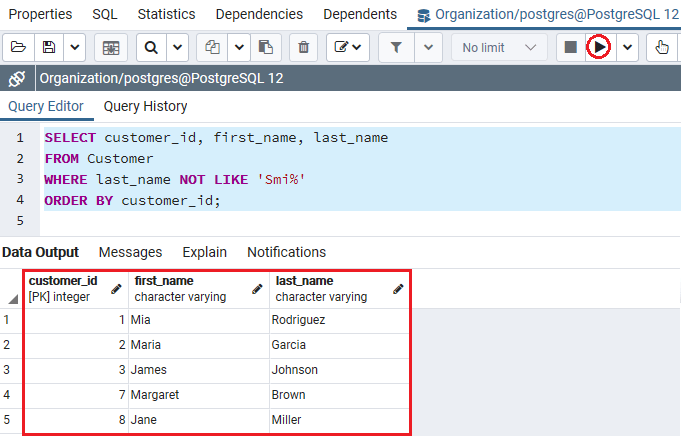Viewport: 681px width, 436px height.
Task: Click the filter funnel icon
Action: pyautogui.click(x=396, y=47)
